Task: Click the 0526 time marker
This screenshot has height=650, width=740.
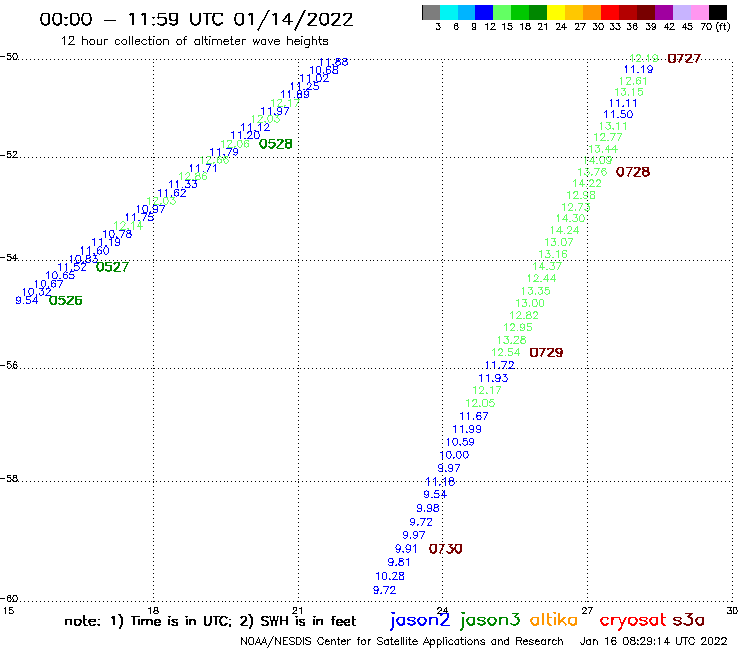Action: pyautogui.click(x=66, y=301)
